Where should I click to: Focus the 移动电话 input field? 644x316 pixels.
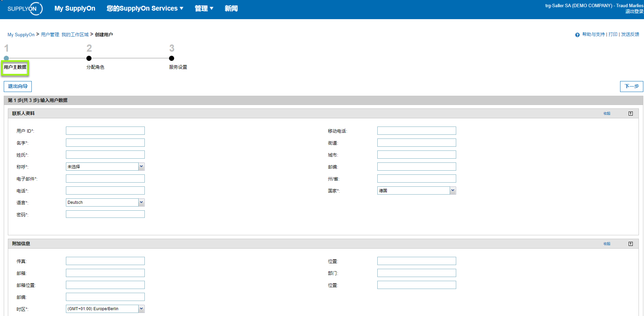pyautogui.click(x=417, y=131)
